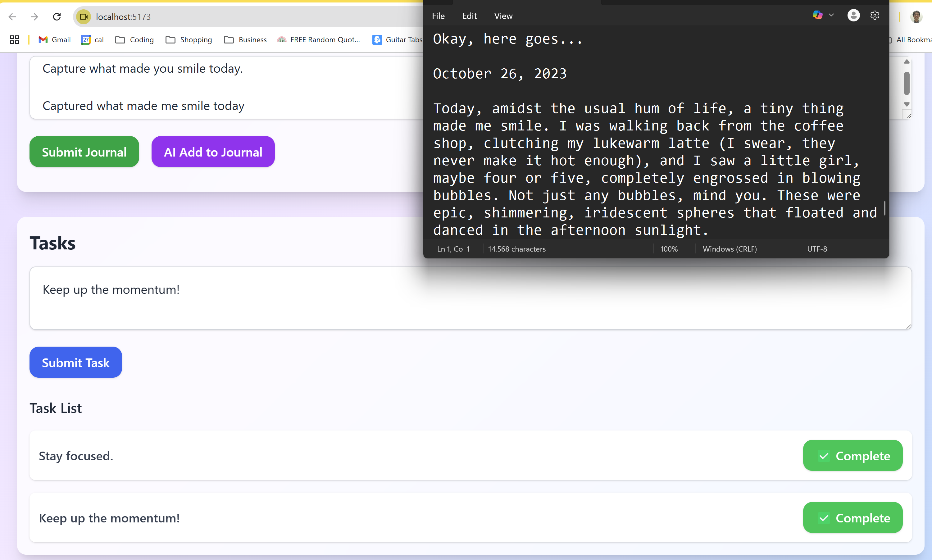
Task: Open Notepad's Edit menu
Action: (x=469, y=16)
